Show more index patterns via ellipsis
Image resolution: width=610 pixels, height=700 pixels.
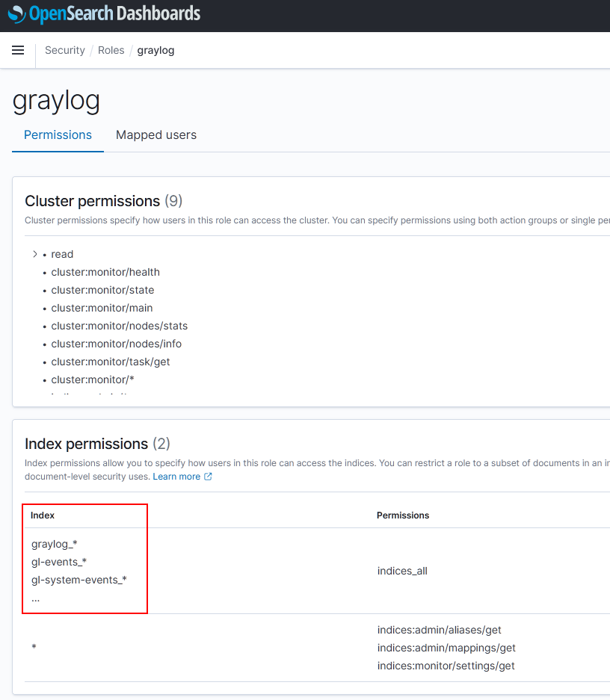[x=35, y=600]
